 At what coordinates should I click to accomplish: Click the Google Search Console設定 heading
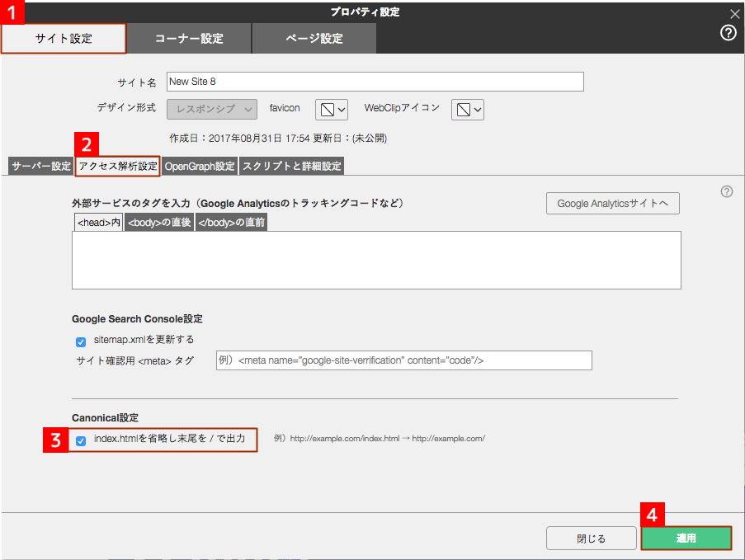point(137,318)
